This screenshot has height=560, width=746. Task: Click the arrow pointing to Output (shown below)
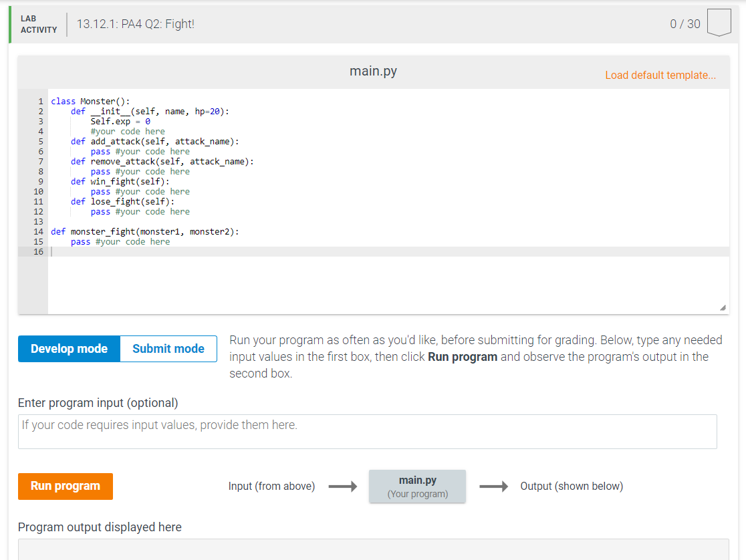(x=494, y=486)
